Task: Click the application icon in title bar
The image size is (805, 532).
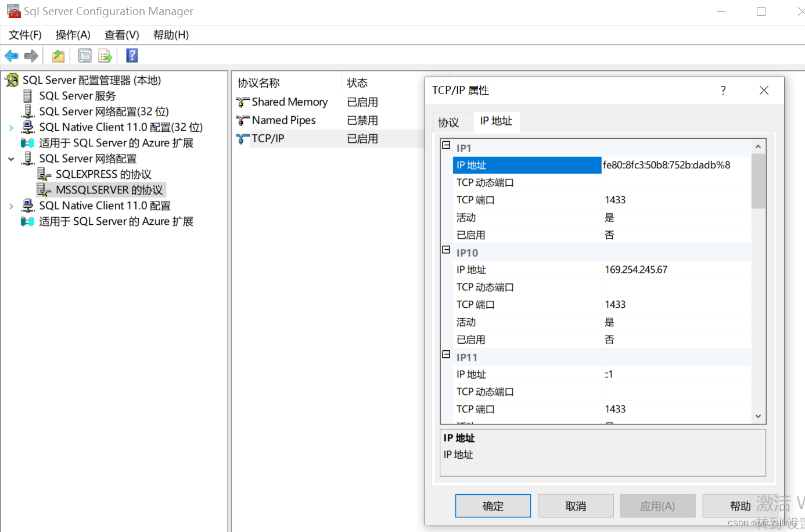Action: pos(13,11)
